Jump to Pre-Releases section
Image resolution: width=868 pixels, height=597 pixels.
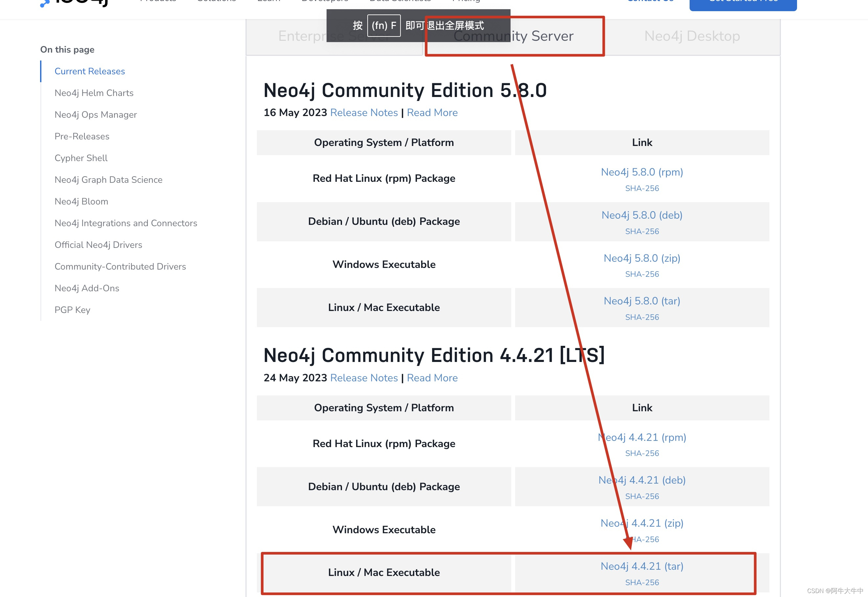82,136
